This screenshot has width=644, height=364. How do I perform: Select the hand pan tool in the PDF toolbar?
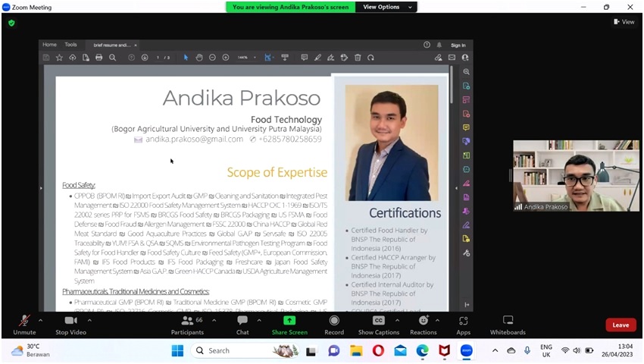click(199, 58)
